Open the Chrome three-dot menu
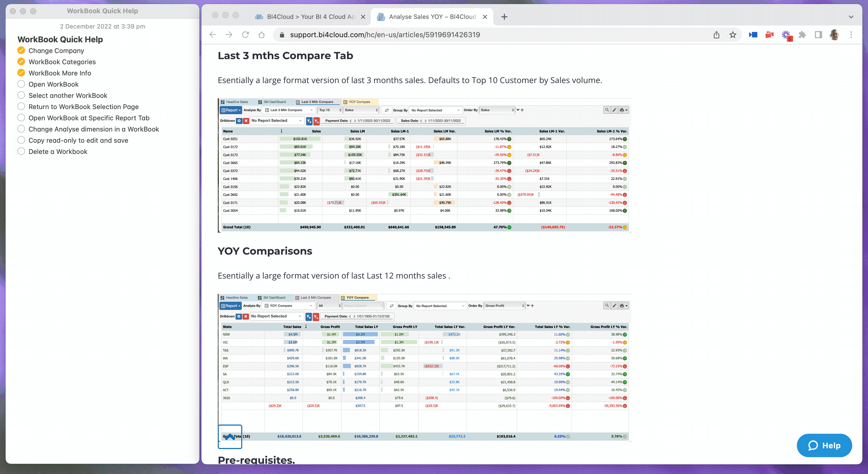This screenshot has height=474, width=868. coord(851,35)
